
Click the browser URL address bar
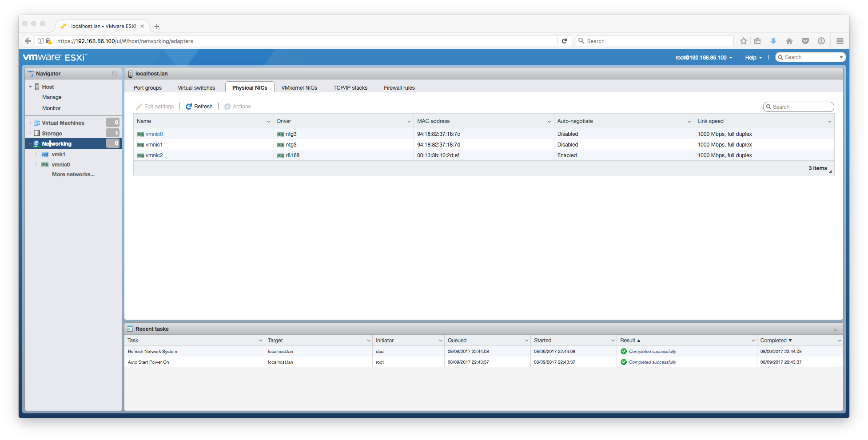tap(306, 41)
